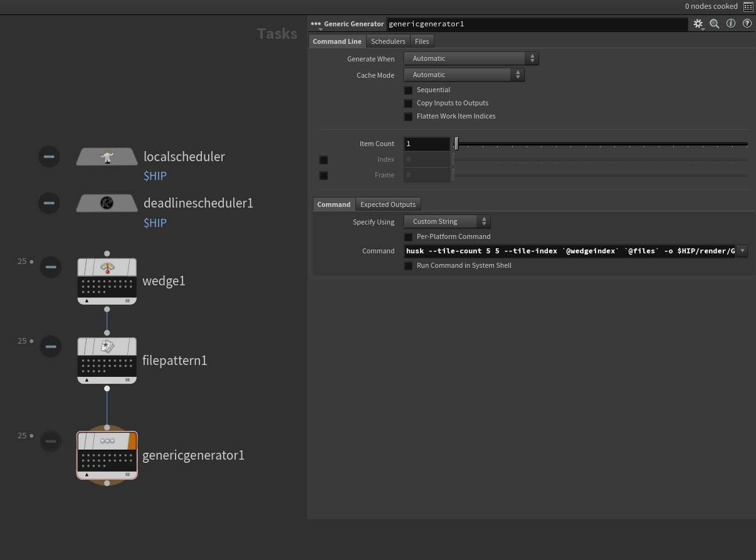Viewport: 756px width, 560px height.
Task: Switch to the Command Line tab
Action: (x=337, y=41)
